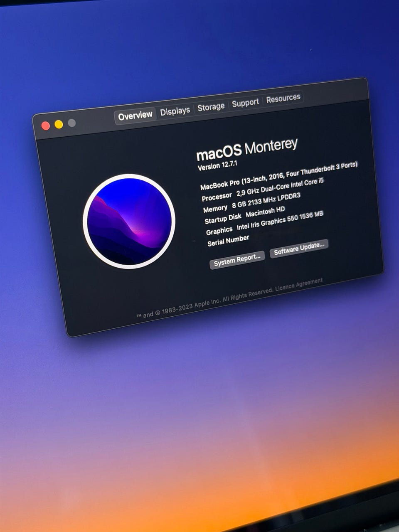The width and height of the screenshot is (399, 532).
Task: Click the Intel Iris Graphics 550 value
Action: click(x=280, y=221)
